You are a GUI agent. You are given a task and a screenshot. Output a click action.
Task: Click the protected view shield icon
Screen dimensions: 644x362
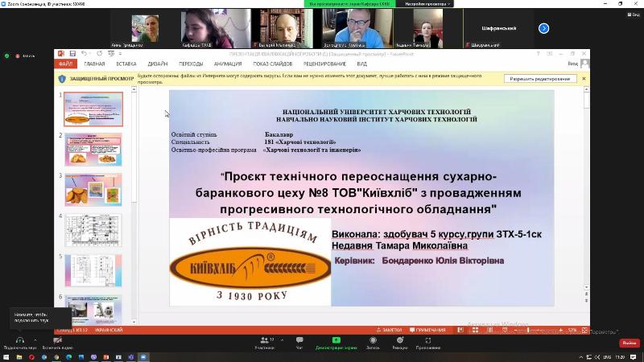point(62,79)
